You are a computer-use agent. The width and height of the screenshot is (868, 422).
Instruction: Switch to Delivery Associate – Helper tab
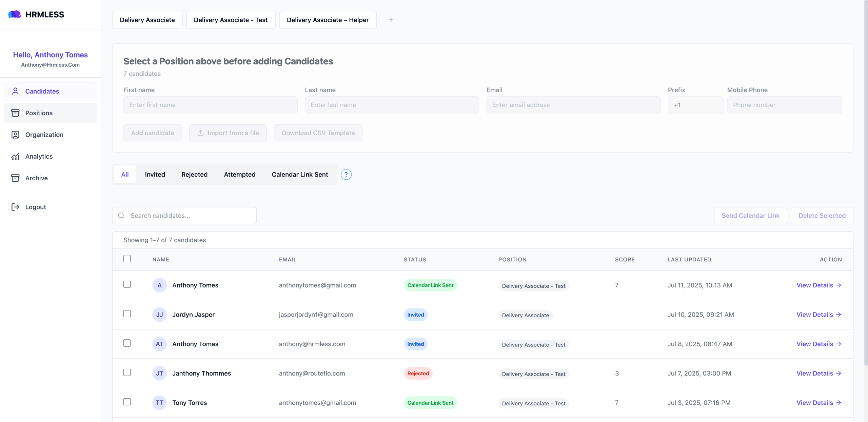[328, 20]
